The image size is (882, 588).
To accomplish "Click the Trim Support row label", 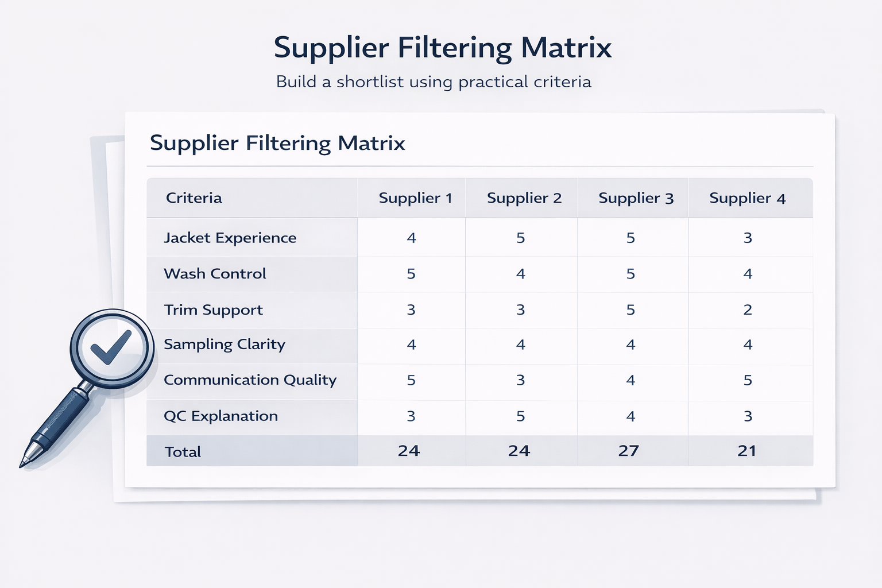I will tap(214, 310).
